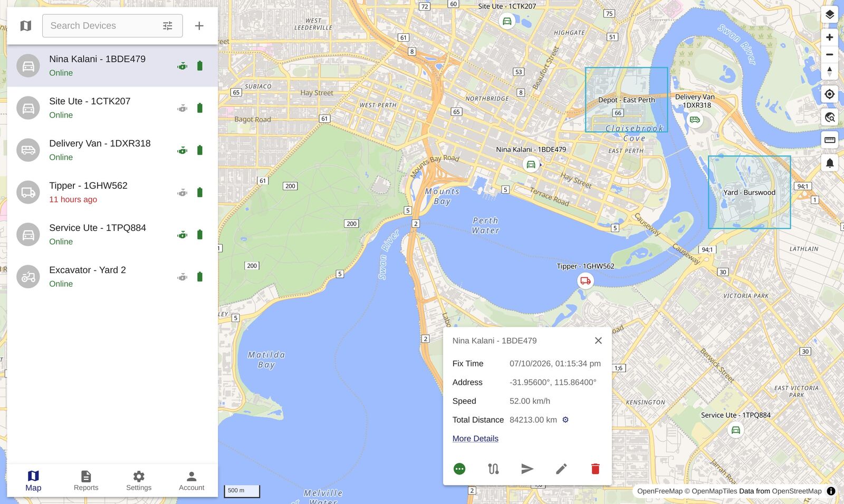Toggle the map/list view icon beside search
This screenshot has height=504, width=844.
click(x=26, y=26)
